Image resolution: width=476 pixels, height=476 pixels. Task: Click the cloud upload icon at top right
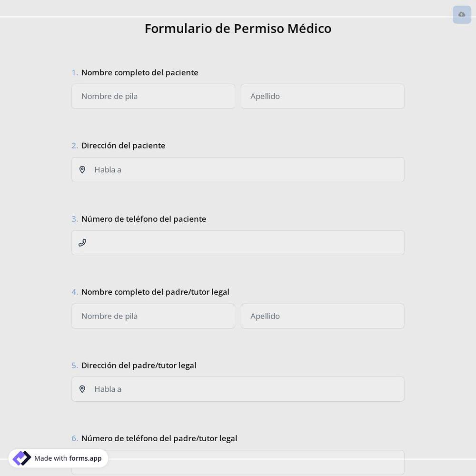click(461, 14)
